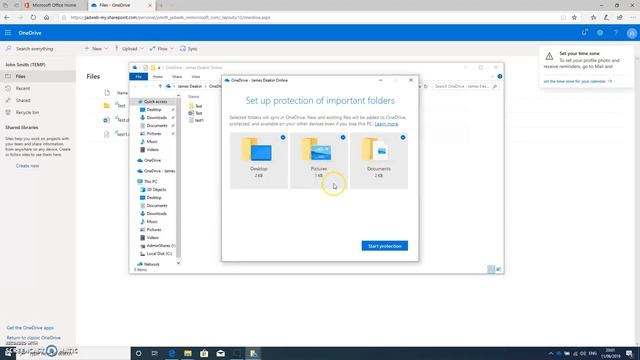This screenshot has width=640, height=360.
Task: Select OneDrive - James entry in Explorer tree
Action: click(159, 171)
